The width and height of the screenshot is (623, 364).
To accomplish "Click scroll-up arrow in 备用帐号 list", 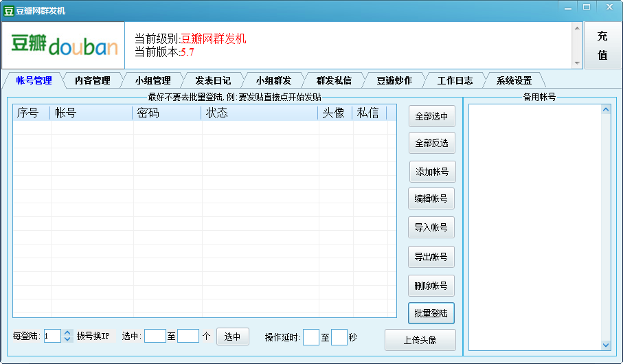I will [x=606, y=109].
